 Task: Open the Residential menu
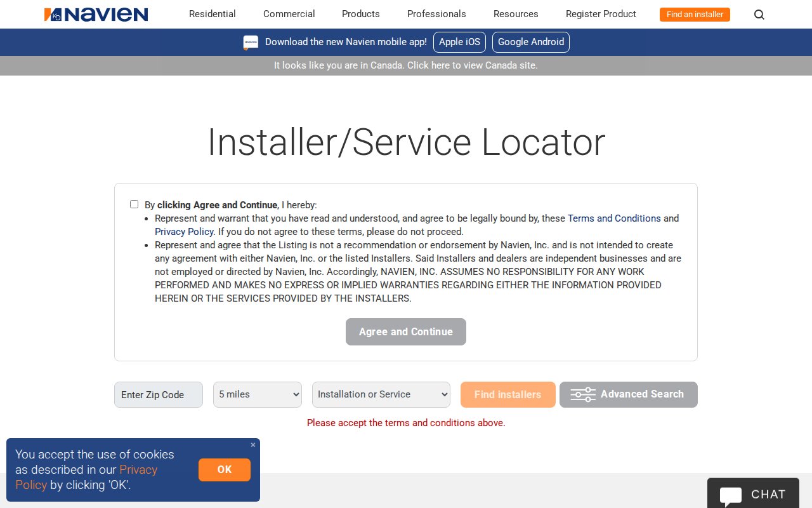(212, 14)
